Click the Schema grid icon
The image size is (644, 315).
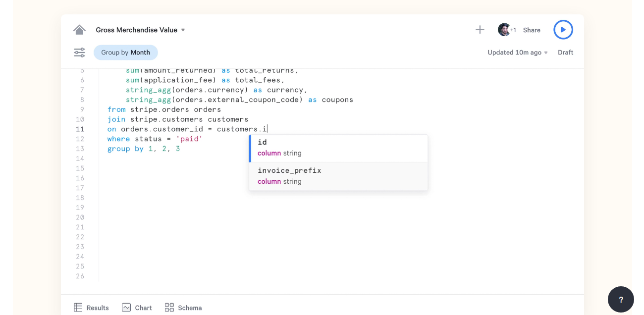pyautogui.click(x=169, y=308)
